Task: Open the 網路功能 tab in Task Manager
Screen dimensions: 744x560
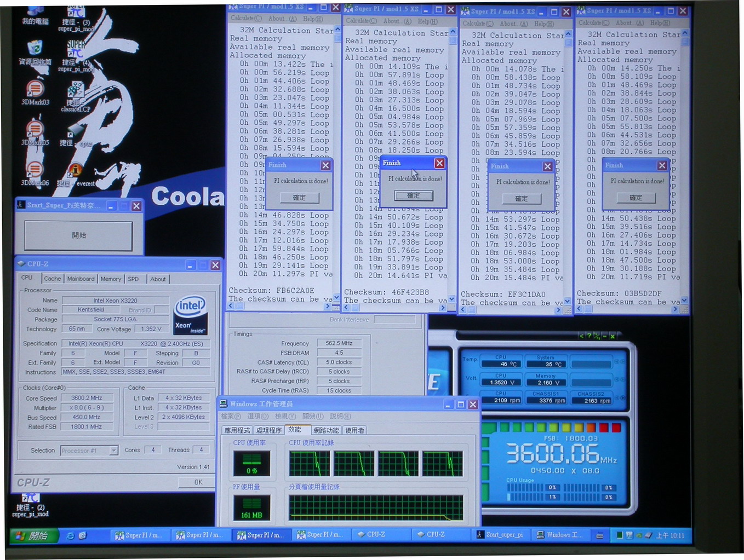Action: point(326,430)
